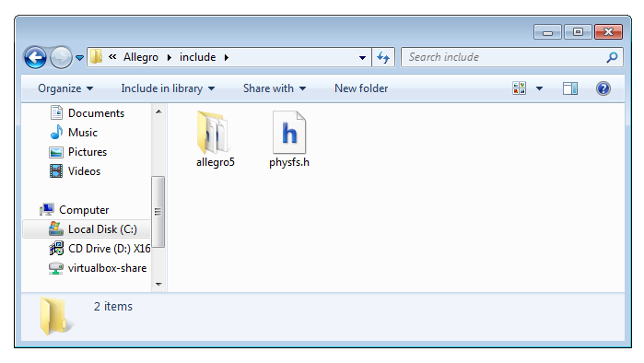Click the Back navigation arrow
Viewport: 644px width, 363px height.
[x=35, y=57]
